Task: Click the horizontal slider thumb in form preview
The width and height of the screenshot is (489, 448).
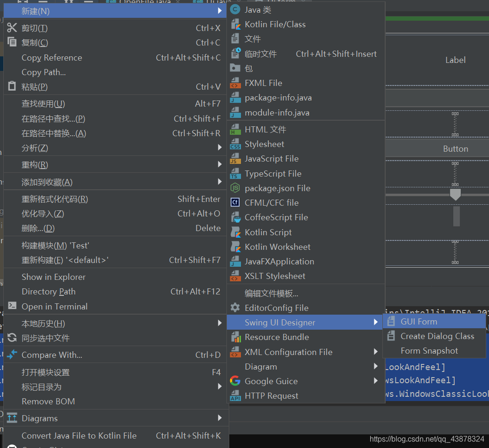Action: pyautogui.click(x=455, y=194)
